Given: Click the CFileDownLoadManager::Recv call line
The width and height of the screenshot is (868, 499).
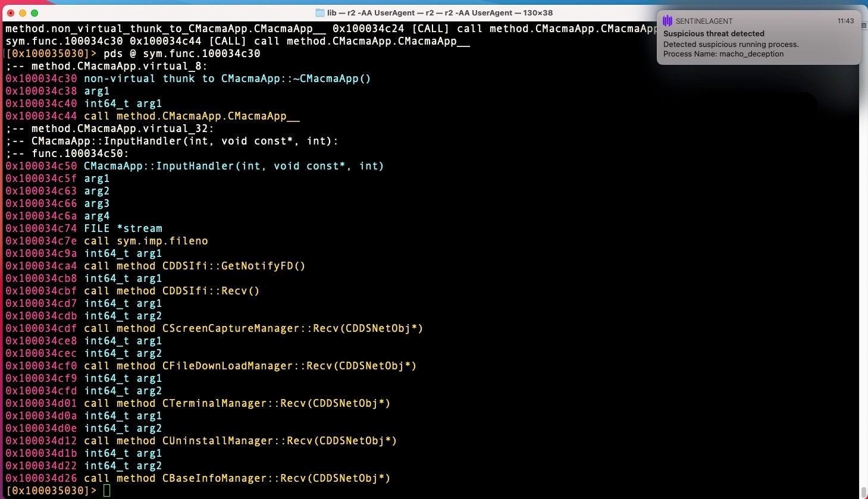Looking at the screenshot, I should 250,366.
